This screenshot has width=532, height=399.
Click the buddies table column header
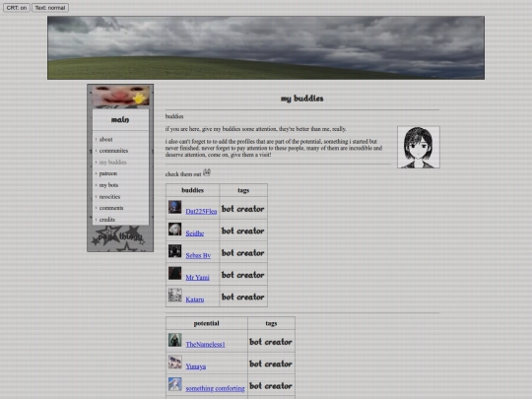192,190
